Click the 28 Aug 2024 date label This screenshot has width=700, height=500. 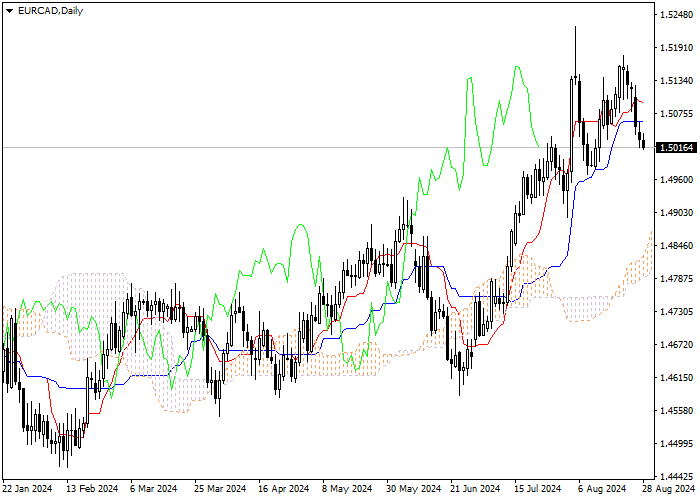coord(669,488)
